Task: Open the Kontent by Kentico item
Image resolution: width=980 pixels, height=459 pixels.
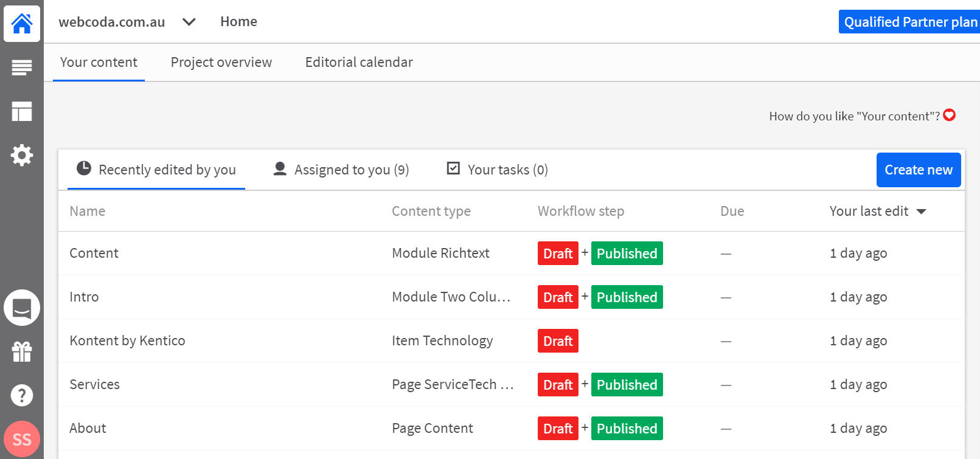Action: [x=127, y=340]
